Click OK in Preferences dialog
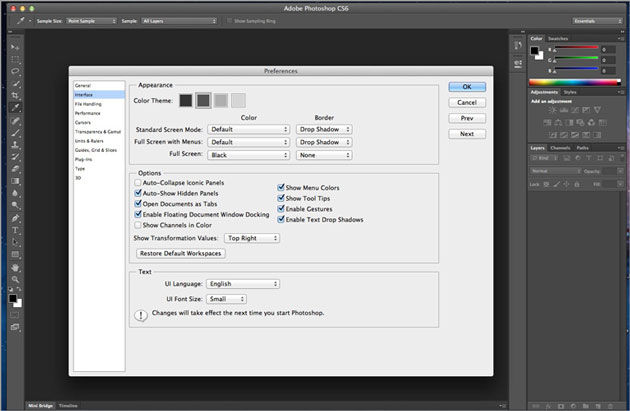Viewport: 630px width, 411px height. point(467,87)
